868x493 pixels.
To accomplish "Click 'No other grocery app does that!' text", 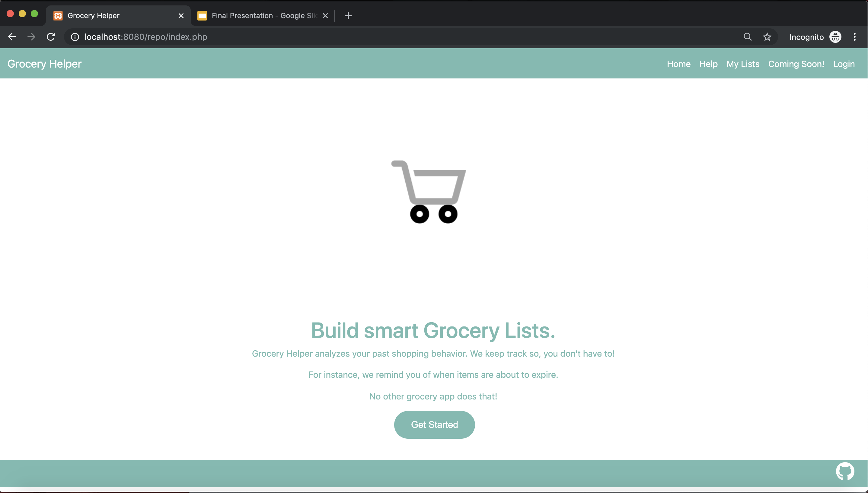I will 433,396.
